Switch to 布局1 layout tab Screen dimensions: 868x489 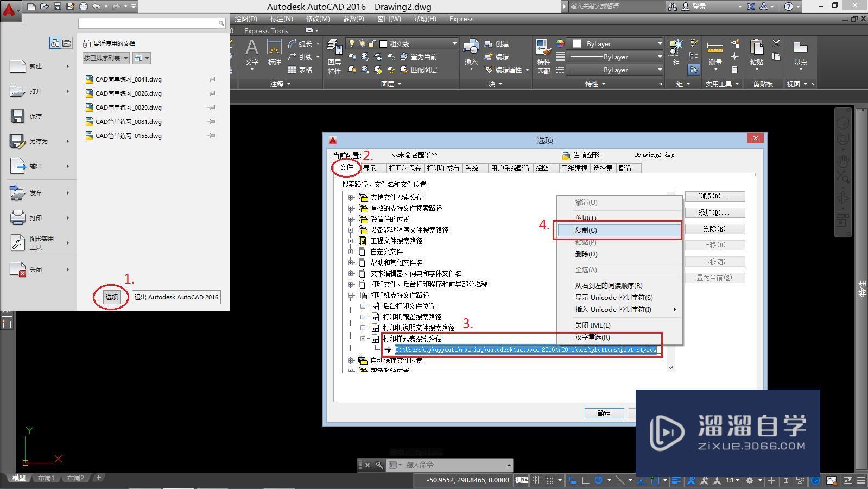[46, 478]
